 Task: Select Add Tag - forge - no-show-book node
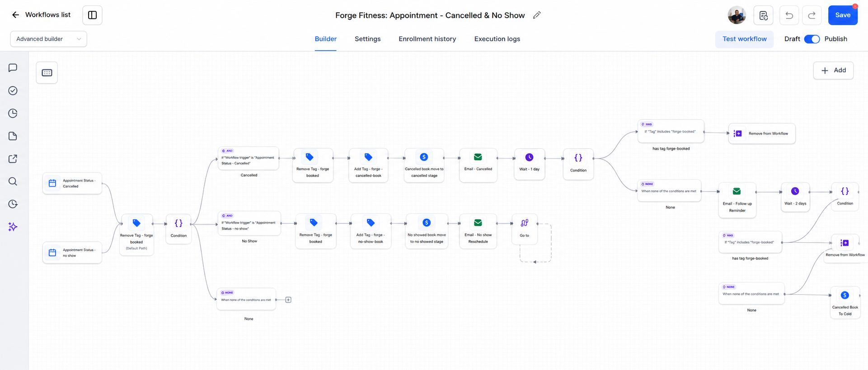371,231
